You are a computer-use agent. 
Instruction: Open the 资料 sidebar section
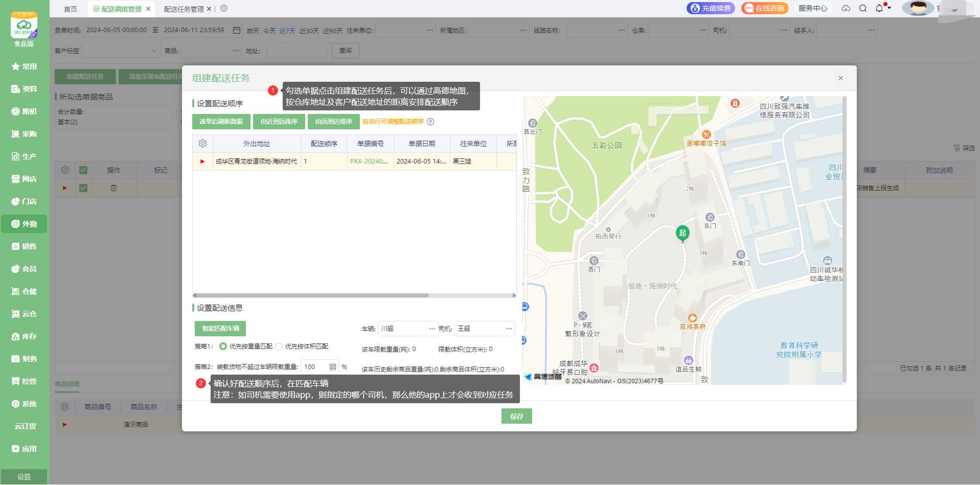pyautogui.click(x=24, y=89)
